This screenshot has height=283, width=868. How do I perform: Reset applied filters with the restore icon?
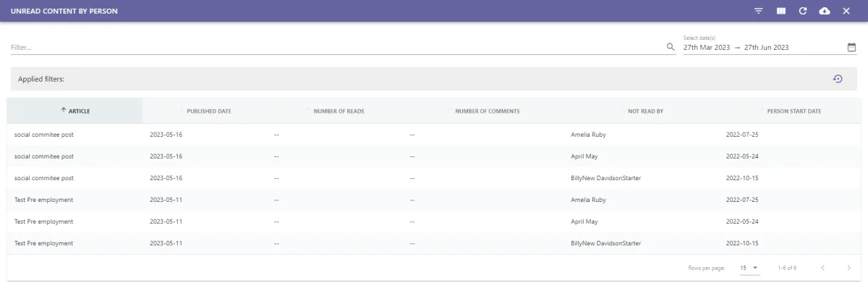(838, 79)
